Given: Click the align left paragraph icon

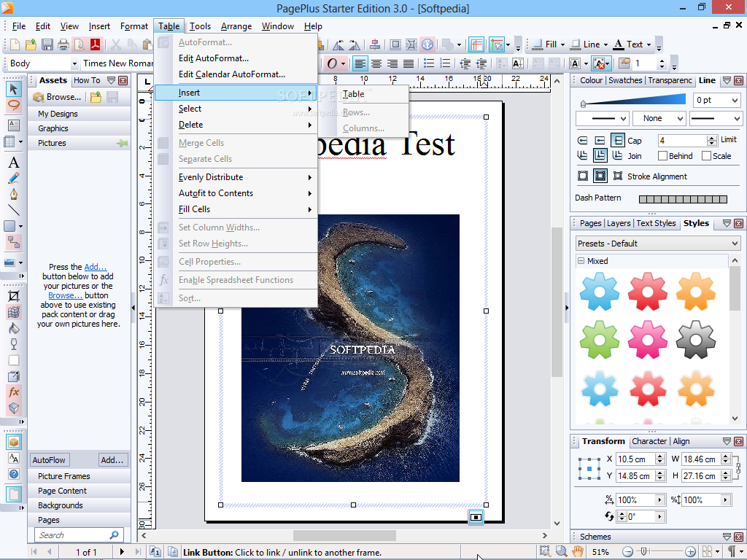Looking at the screenshot, I should (360, 63).
